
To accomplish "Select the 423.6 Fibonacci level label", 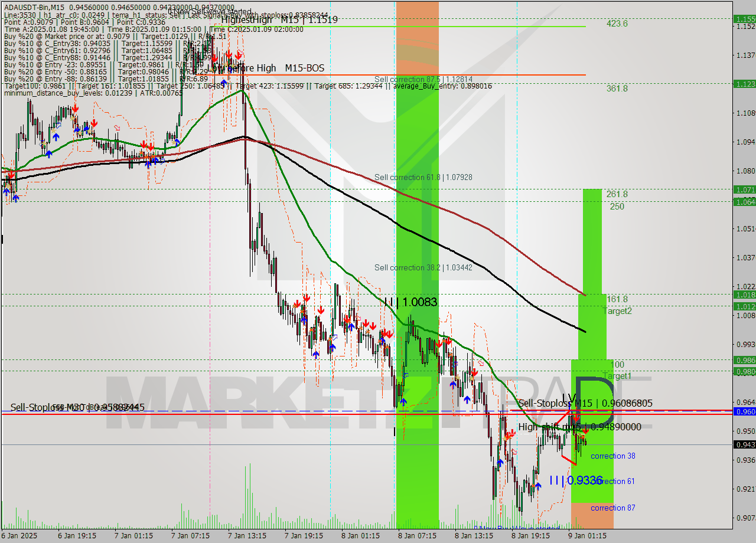I will point(617,24).
